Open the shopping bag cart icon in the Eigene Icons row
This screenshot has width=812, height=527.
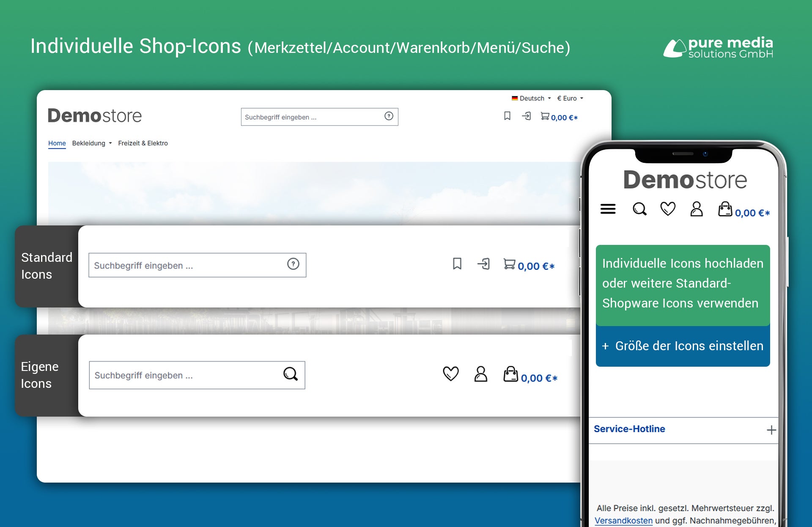(x=511, y=375)
